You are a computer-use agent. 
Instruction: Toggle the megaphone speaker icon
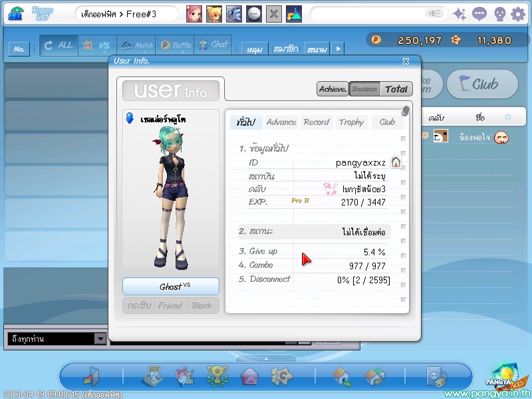click(435, 13)
